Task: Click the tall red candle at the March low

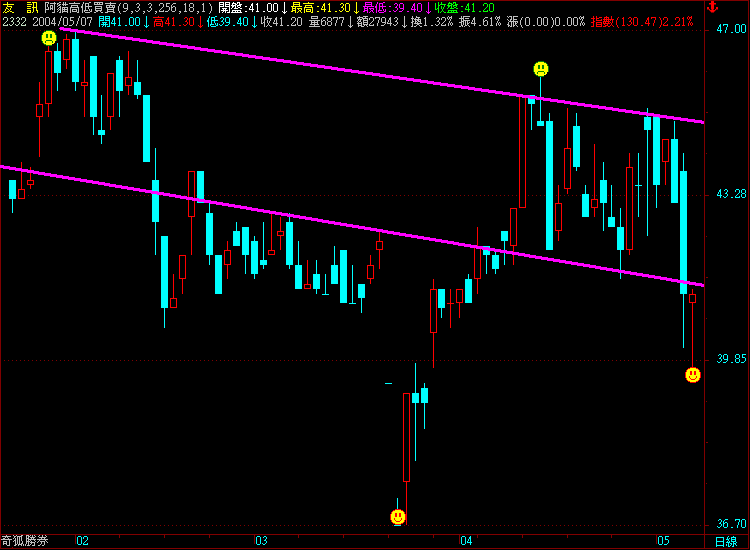Action: 407,437
